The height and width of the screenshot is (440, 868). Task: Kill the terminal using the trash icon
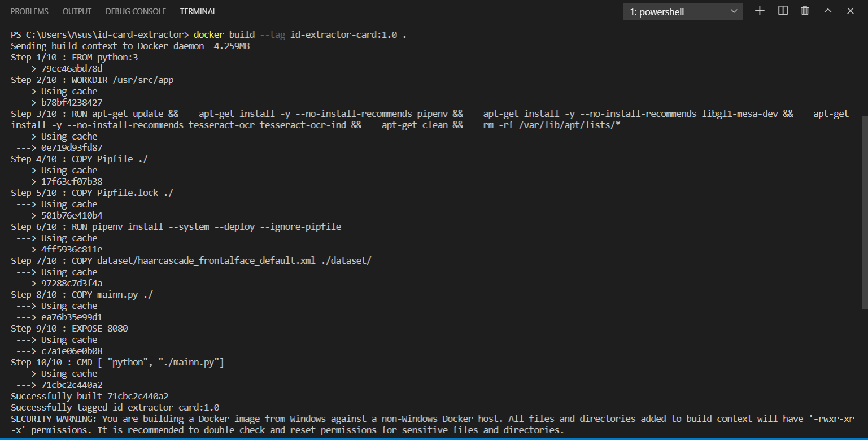pyautogui.click(x=804, y=10)
